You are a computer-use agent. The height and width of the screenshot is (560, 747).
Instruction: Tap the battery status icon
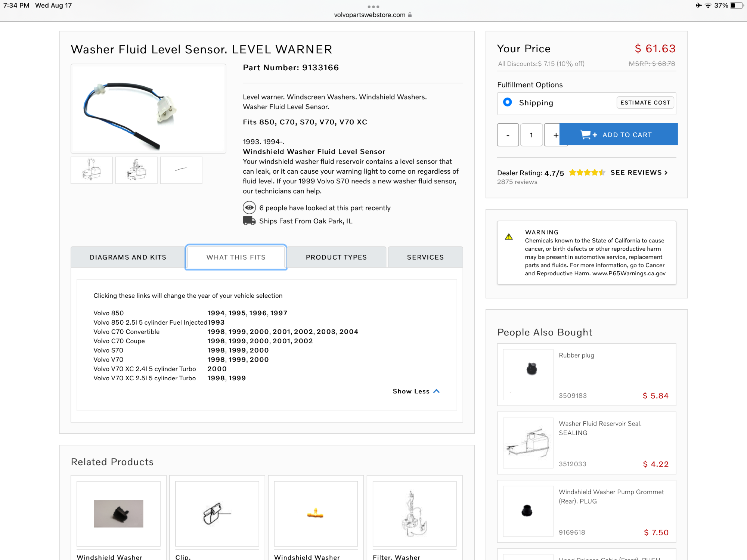pyautogui.click(x=737, y=5)
